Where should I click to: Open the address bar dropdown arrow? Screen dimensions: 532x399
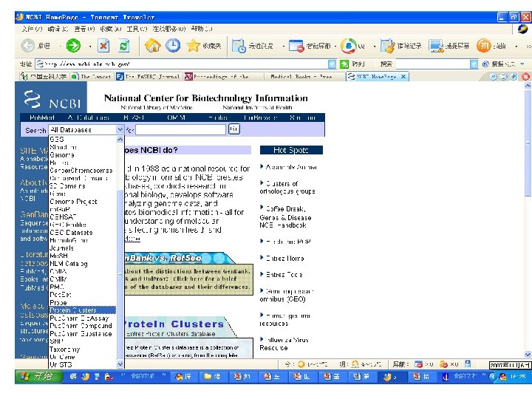[x=332, y=64]
